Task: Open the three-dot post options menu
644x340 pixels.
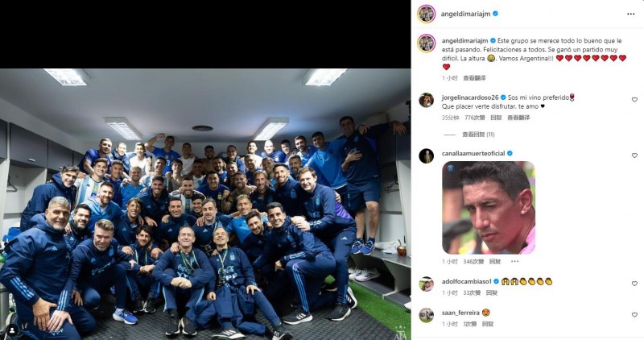Action: [630, 14]
